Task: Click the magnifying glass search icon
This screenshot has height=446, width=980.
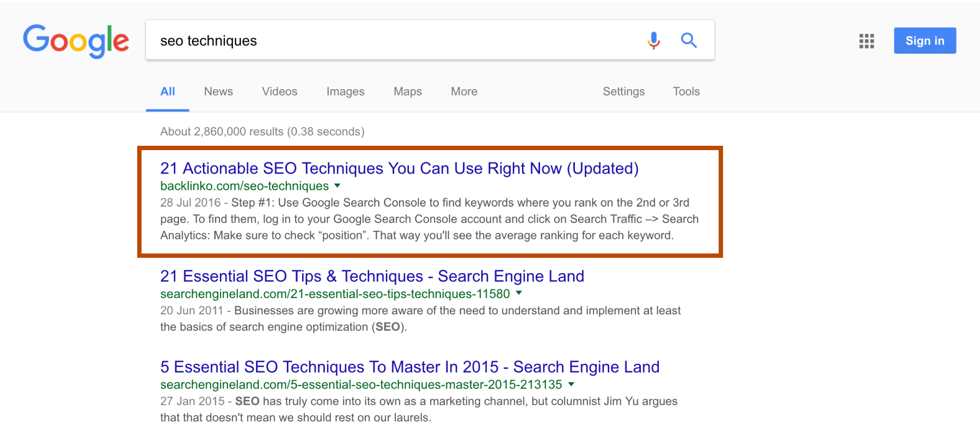Action: 689,40
